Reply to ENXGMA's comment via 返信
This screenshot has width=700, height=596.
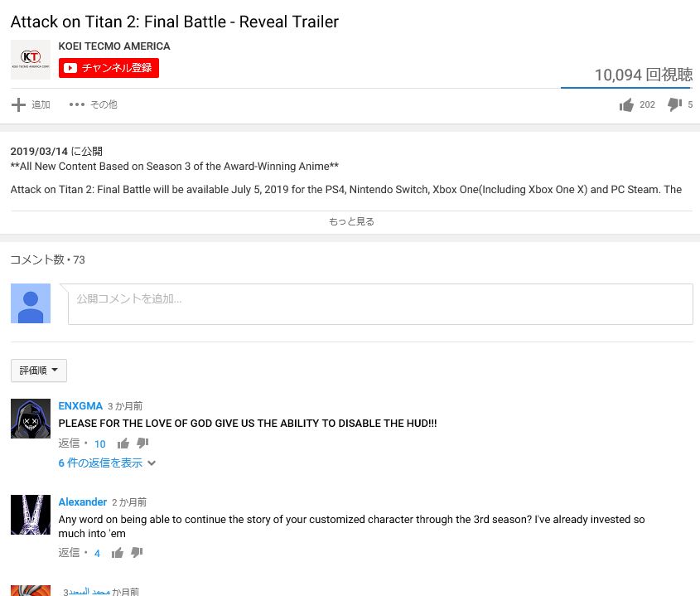coord(70,443)
